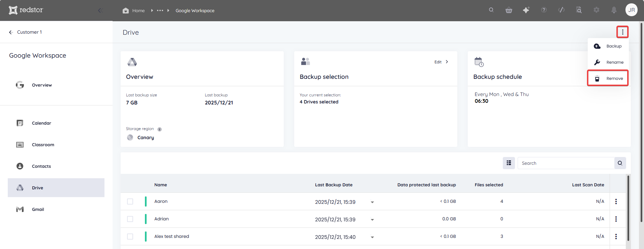Select Rename from the dropdown menu

(x=608, y=62)
